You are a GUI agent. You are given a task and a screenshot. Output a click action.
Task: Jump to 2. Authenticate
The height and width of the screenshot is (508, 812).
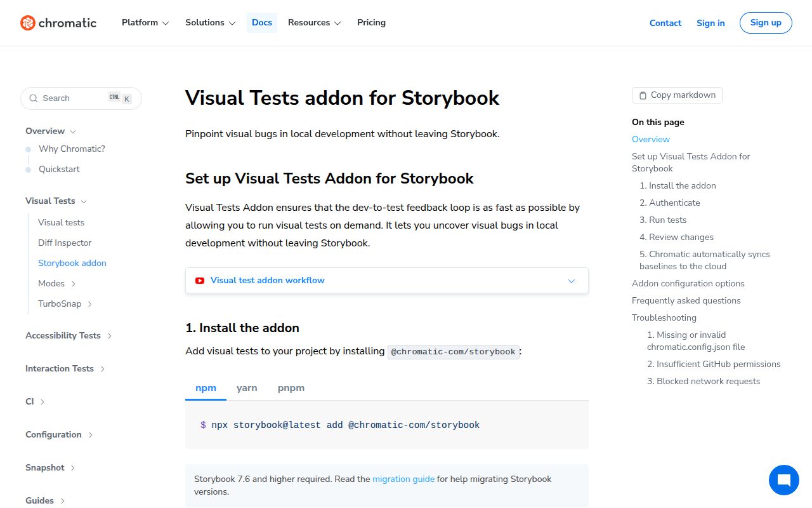(x=670, y=203)
